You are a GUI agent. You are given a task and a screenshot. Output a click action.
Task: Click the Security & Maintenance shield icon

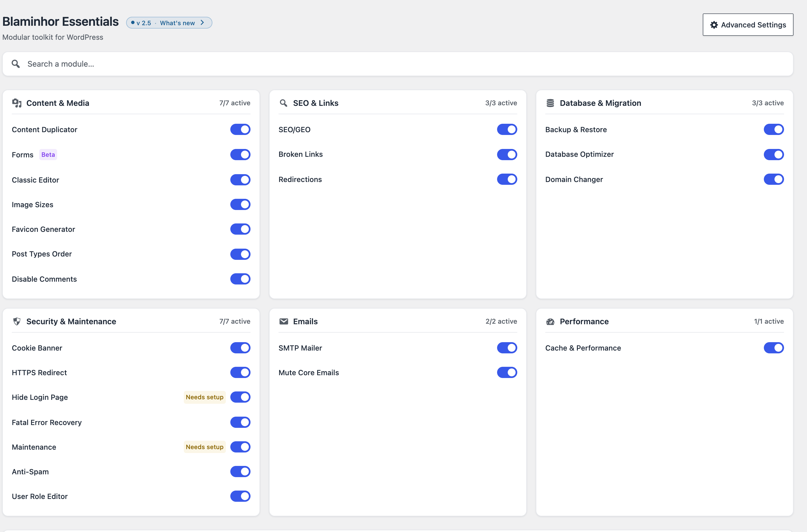(17, 321)
